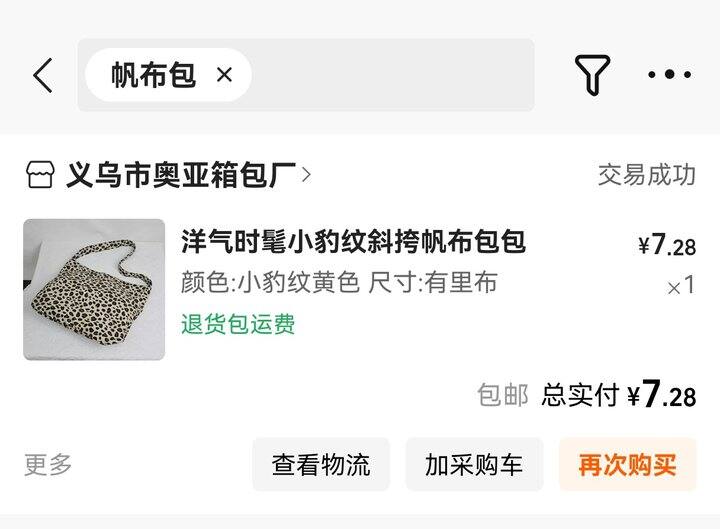Viewport: 720px width, 529px height.
Task: Open the leopard print bag thumbnail
Action: tap(94, 289)
